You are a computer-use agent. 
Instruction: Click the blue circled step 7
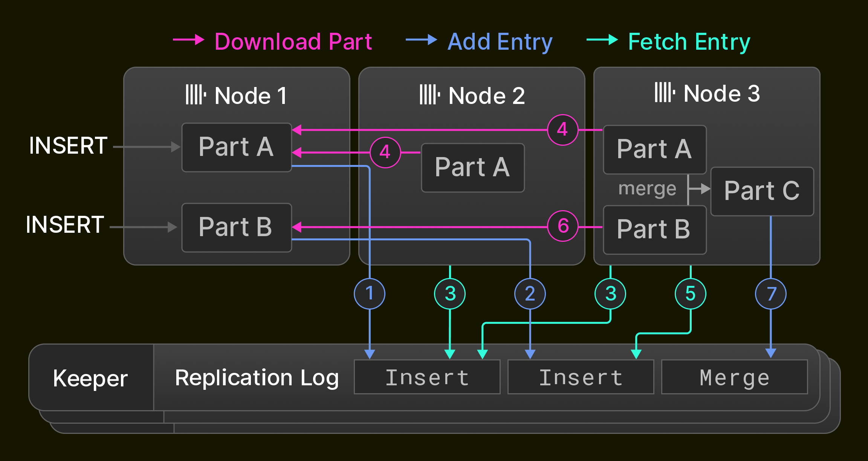[771, 294]
